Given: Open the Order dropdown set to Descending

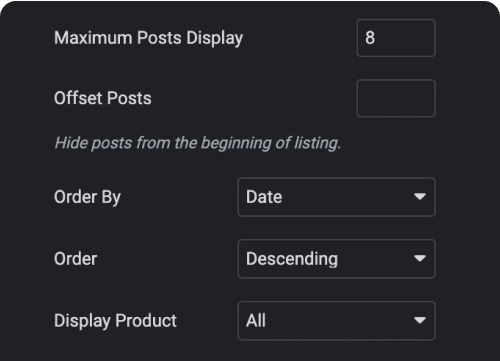Looking at the screenshot, I should pos(336,259).
